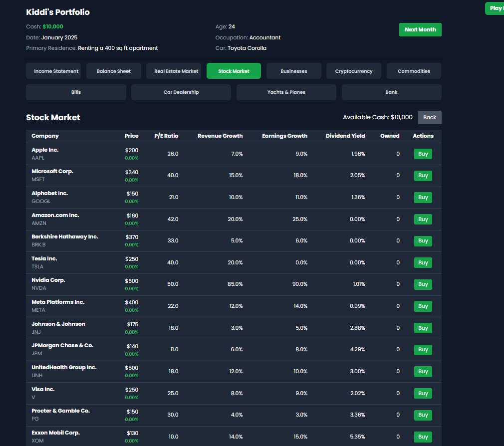Click the Accountant occupation text

(265, 37)
